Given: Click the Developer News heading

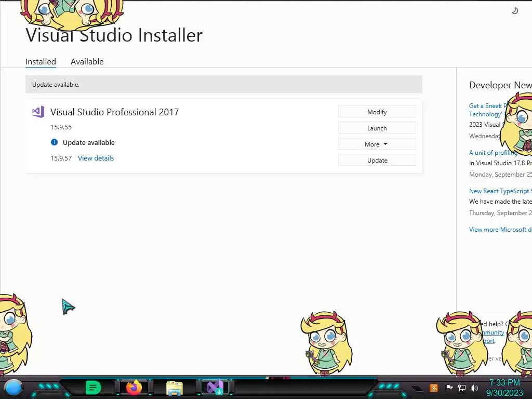Looking at the screenshot, I should pyautogui.click(x=500, y=85).
